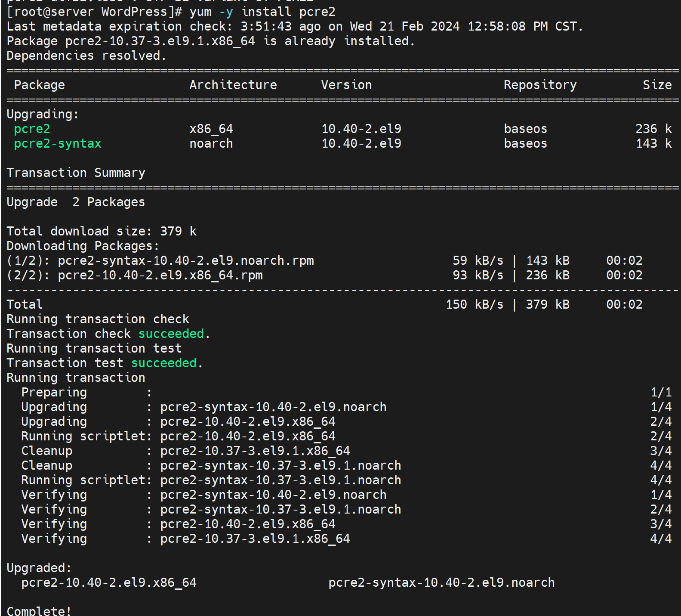This screenshot has height=616, width=681.
Task: Click the Size column header
Action: (x=657, y=85)
